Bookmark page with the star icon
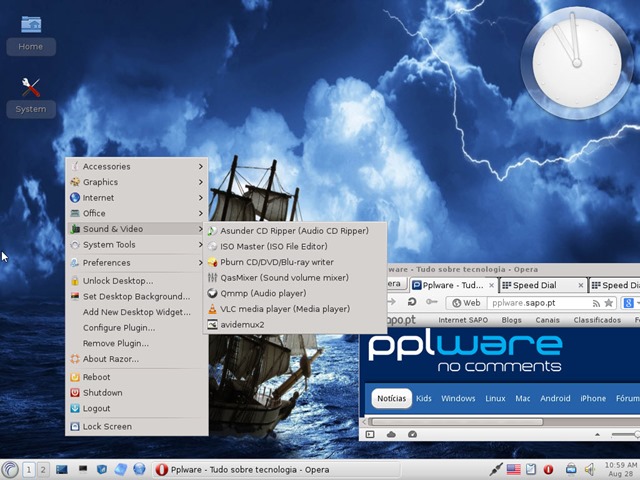 tap(609, 303)
